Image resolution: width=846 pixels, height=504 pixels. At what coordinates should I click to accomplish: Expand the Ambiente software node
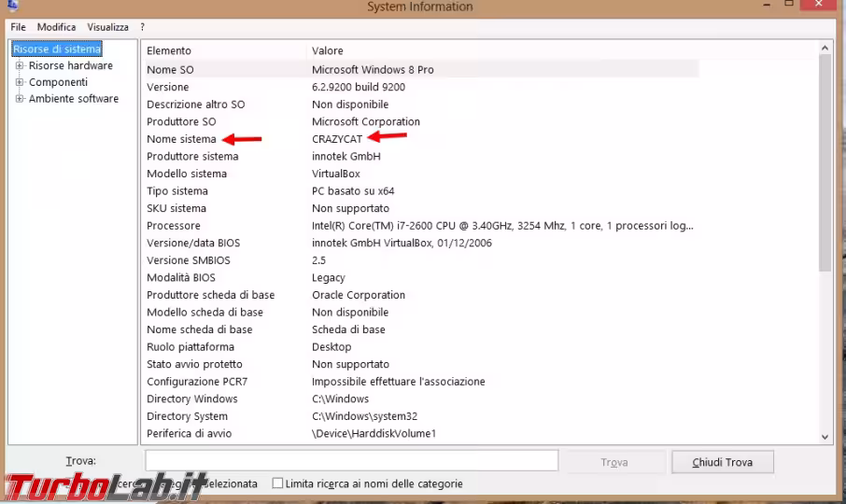click(20, 99)
